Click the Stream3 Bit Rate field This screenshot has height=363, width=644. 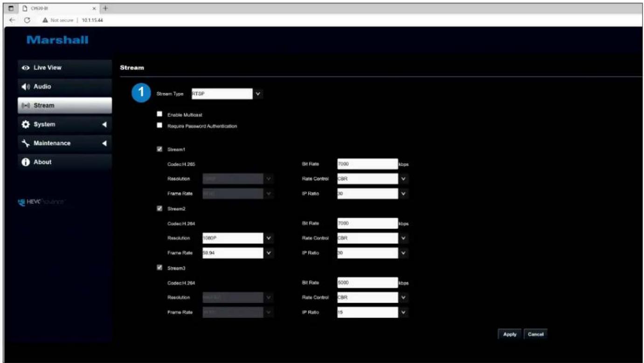(x=367, y=283)
